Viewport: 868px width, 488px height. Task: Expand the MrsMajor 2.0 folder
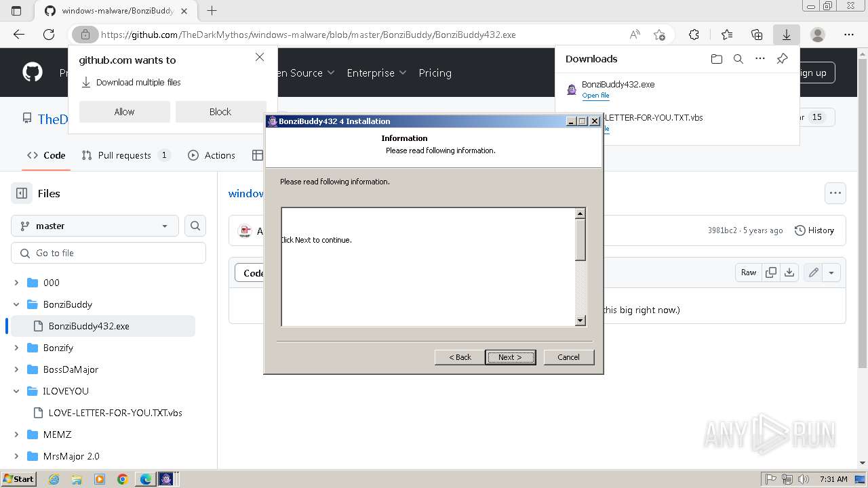point(17,456)
